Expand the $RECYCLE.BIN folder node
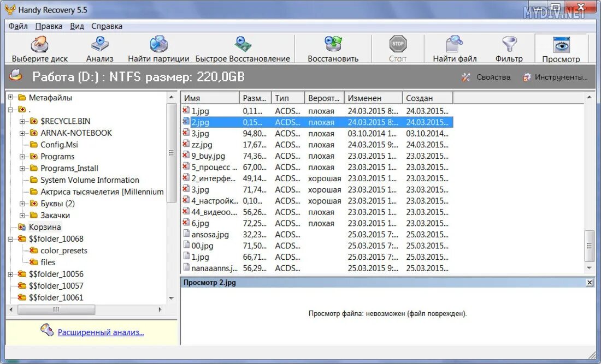Screen dimensions: 601x364 pyautogui.click(x=22, y=121)
